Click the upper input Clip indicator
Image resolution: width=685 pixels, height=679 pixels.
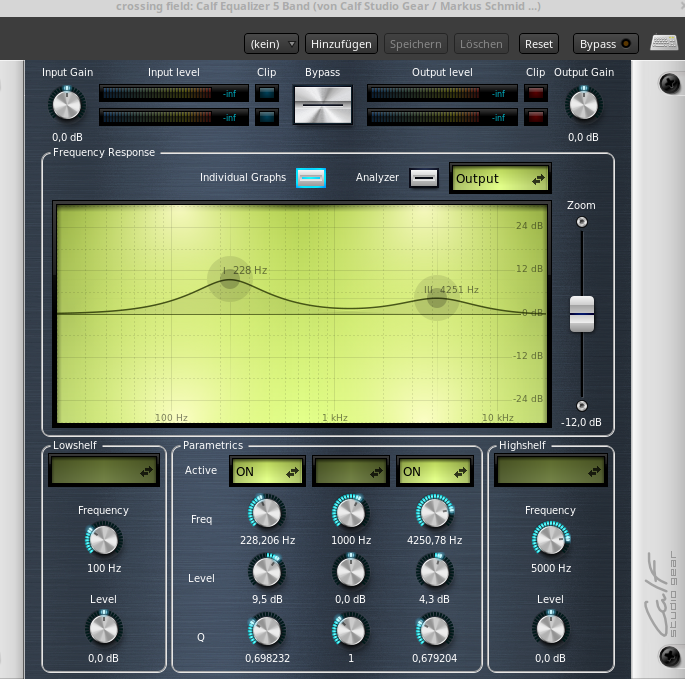[266, 93]
